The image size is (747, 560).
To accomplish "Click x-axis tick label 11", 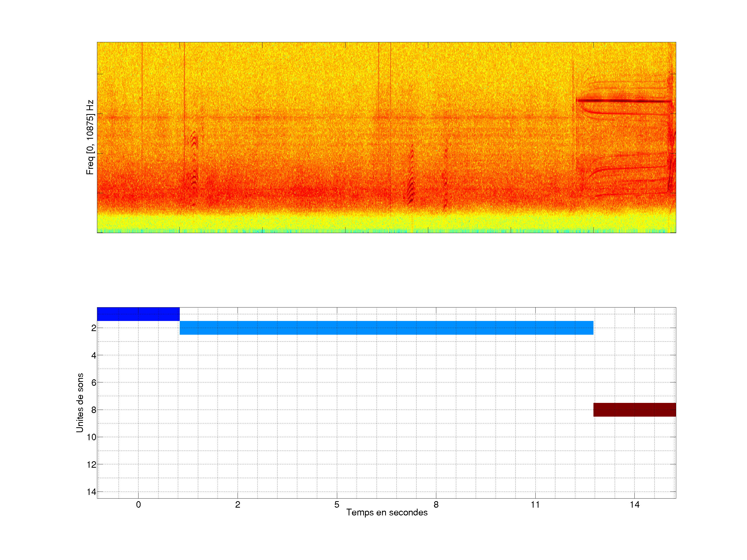I will click(535, 505).
